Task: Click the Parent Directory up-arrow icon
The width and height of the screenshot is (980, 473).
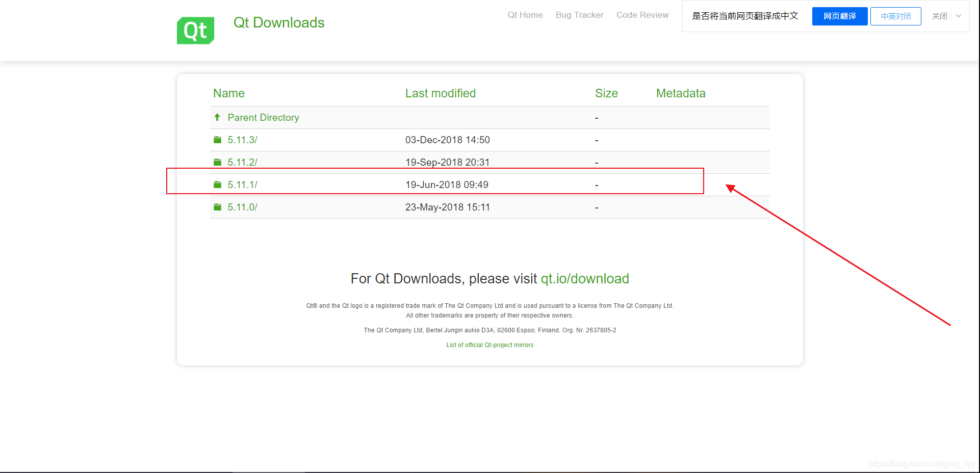Action: coord(217,117)
